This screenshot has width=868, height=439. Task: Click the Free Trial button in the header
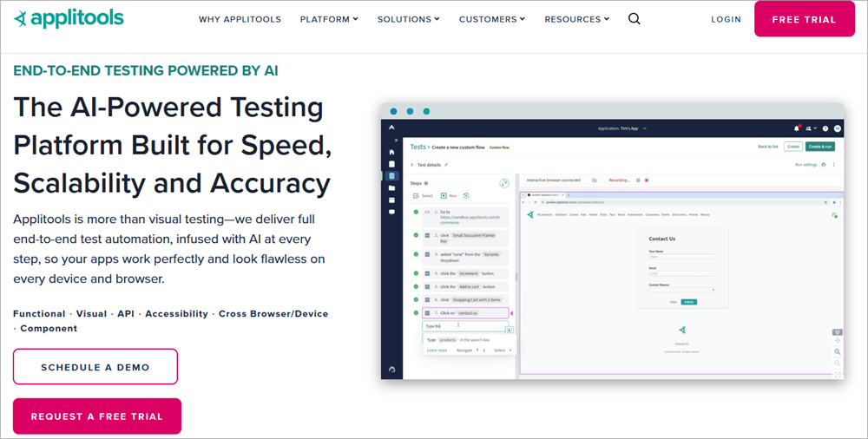click(x=805, y=19)
